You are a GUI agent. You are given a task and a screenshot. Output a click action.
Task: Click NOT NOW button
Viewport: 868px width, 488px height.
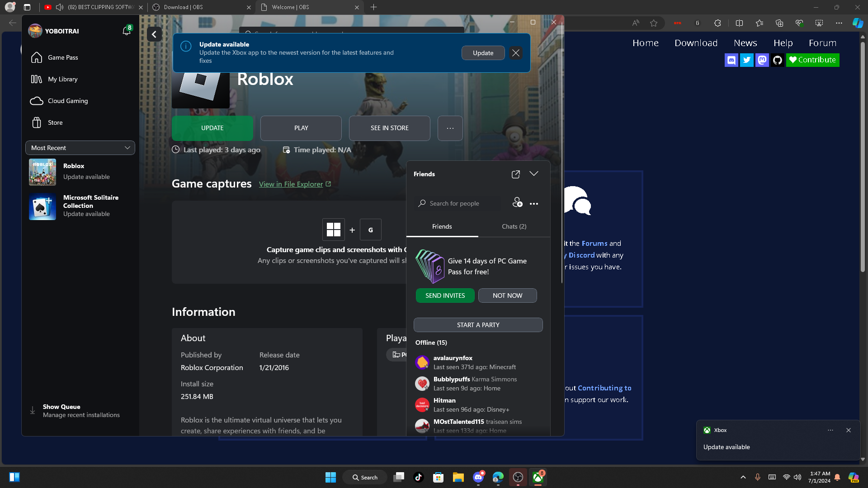coord(508,296)
